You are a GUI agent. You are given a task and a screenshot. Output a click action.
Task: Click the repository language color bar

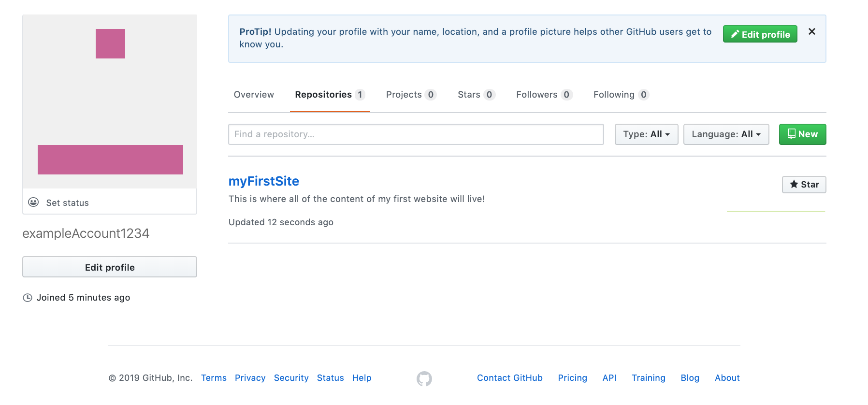(776, 212)
